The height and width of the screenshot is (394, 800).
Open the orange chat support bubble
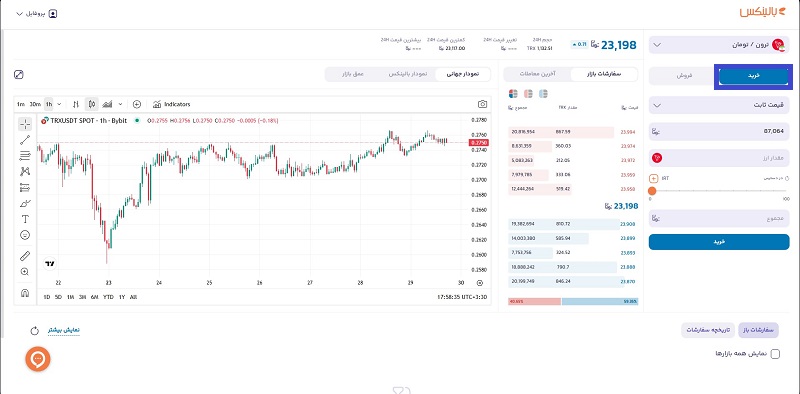click(x=38, y=359)
